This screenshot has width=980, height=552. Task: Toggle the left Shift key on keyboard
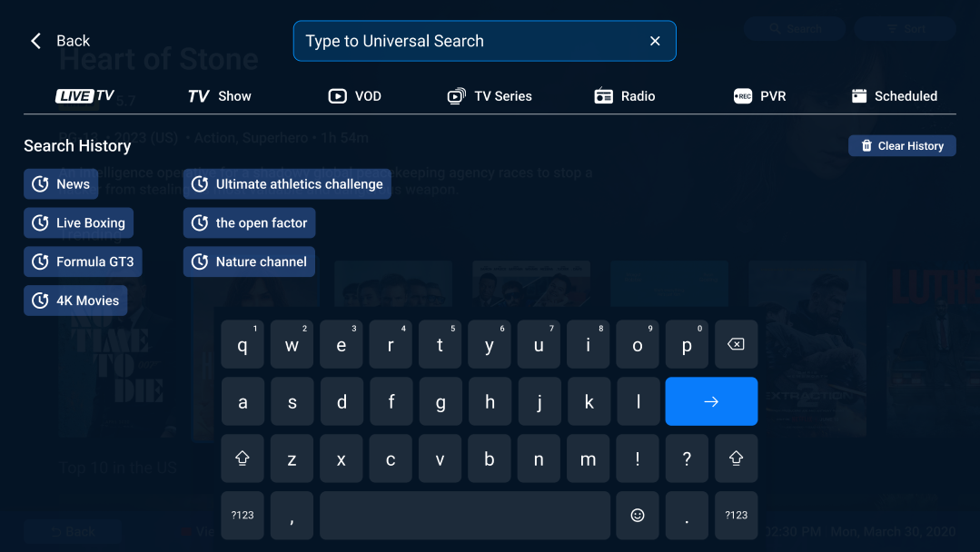coord(243,458)
